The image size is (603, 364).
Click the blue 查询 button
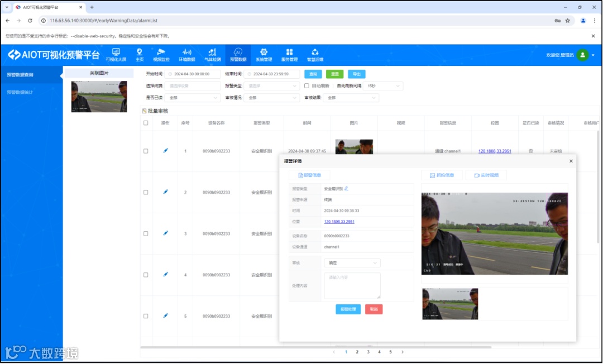[313, 74]
